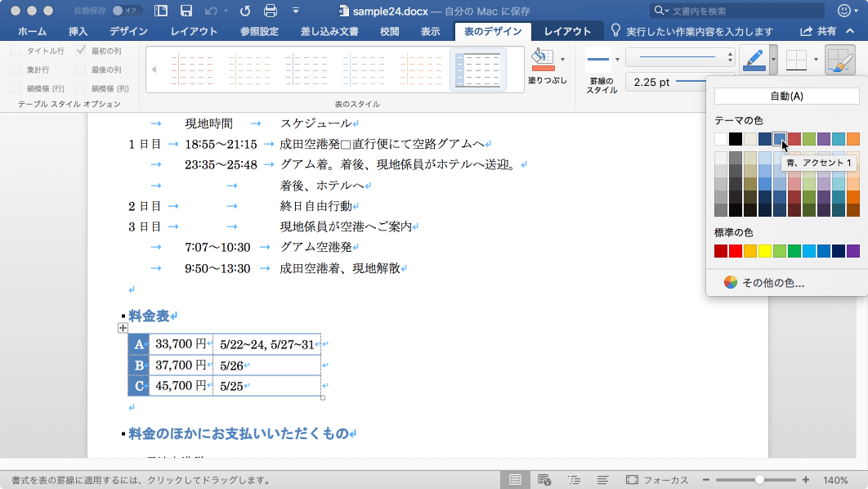Click the search magnifier icon

659,11
